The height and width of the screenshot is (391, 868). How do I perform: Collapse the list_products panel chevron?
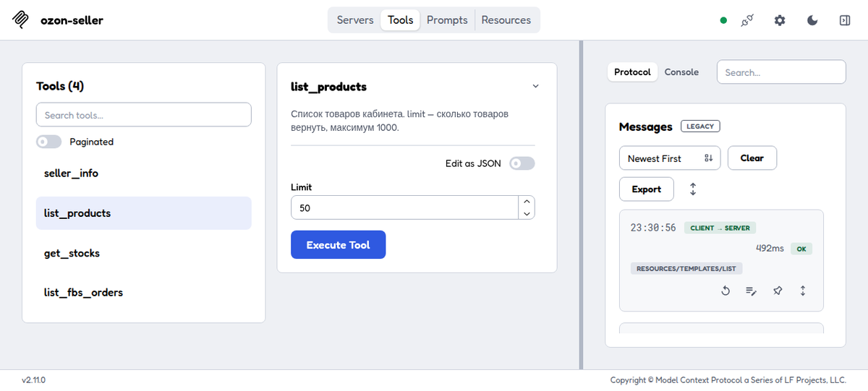(x=536, y=86)
